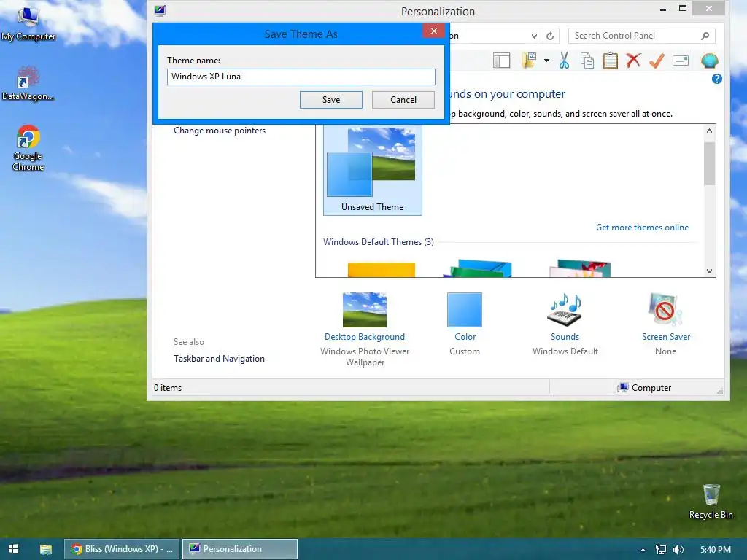Screen dimensions: 747x560
Task: Select the blue-green layered default theme thumbnail
Action: point(477,268)
